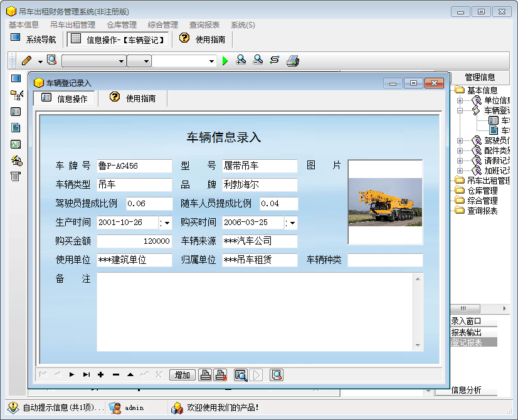Screen dimensions: 518x420
Task: Click the 增加 button
Action: (182, 375)
